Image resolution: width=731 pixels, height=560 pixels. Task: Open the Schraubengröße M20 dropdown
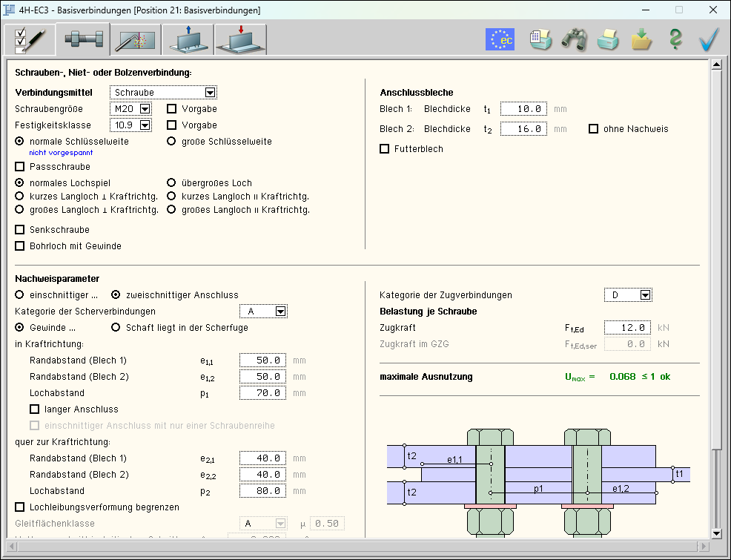145,109
